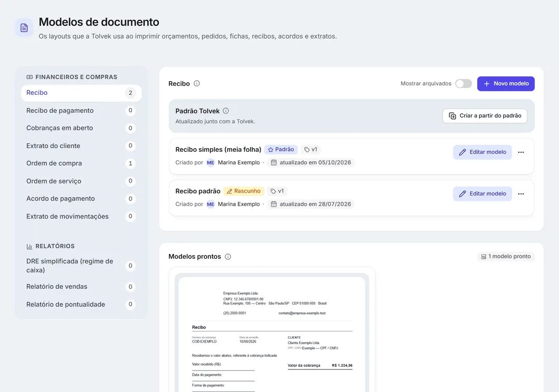Click the Financeiros e Compras section icon
The width and height of the screenshot is (559, 392).
pos(30,77)
